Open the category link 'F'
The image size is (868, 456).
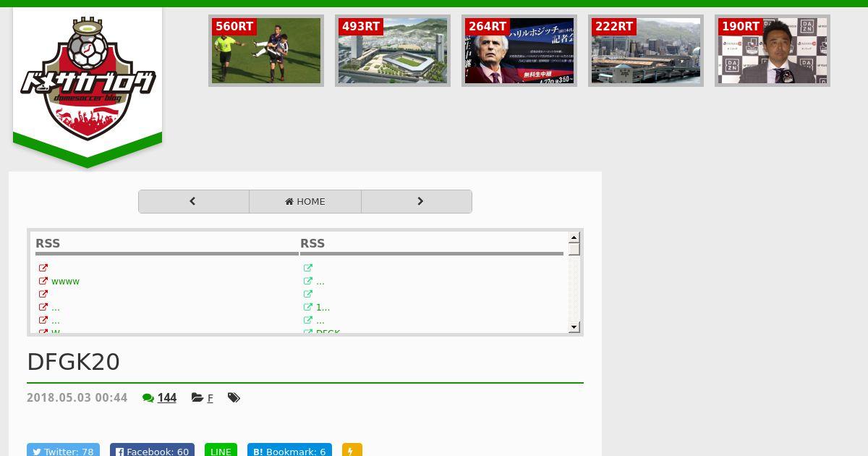click(210, 398)
